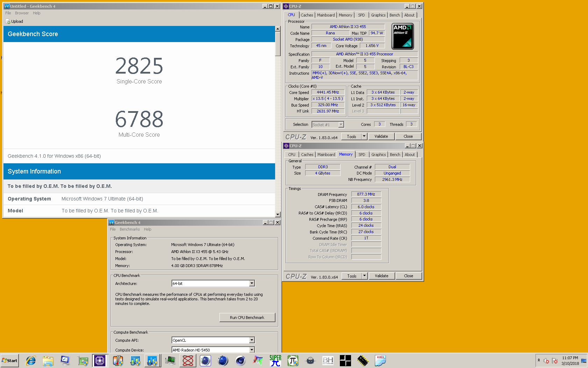Open the Compute API OpenCL dropdown
This screenshot has height=368, width=588.
(x=252, y=340)
